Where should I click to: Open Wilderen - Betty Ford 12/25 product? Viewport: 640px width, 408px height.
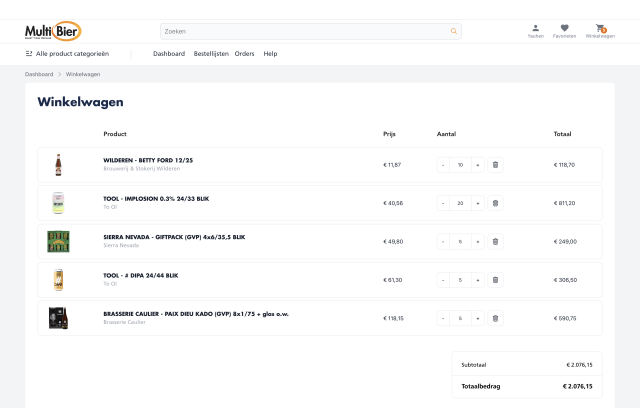(x=148, y=160)
